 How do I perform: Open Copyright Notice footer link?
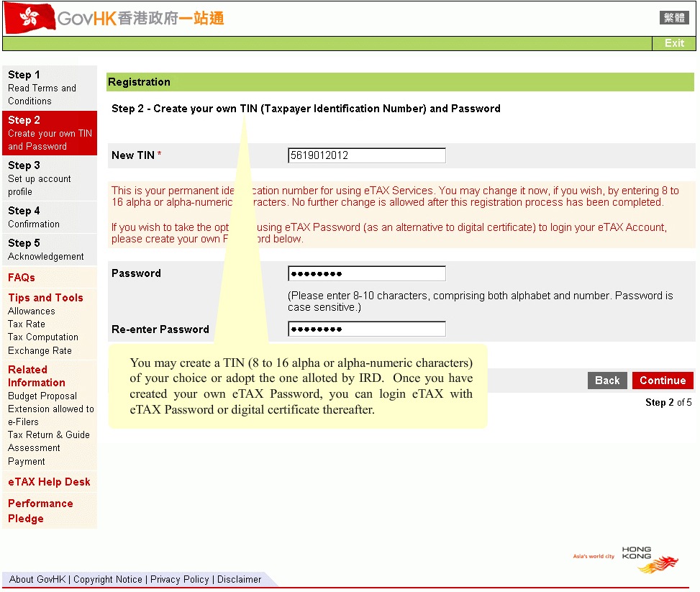point(108,579)
